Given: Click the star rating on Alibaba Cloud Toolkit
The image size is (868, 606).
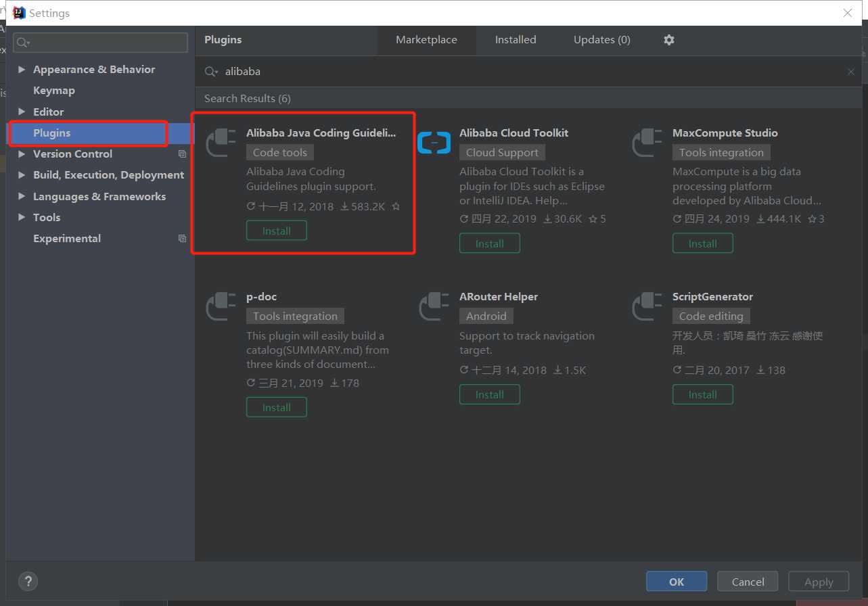Looking at the screenshot, I should pyautogui.click(x=597, y=219).
